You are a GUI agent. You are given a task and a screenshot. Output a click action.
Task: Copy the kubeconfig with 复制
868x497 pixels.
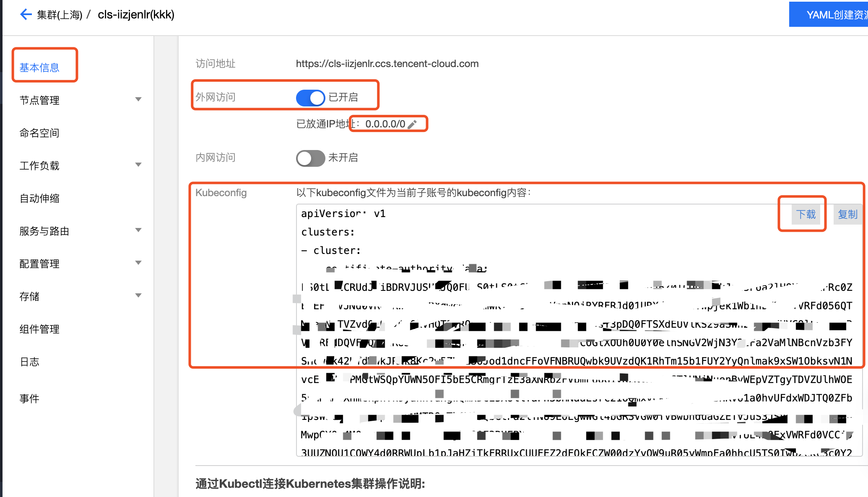click(847, 215)
